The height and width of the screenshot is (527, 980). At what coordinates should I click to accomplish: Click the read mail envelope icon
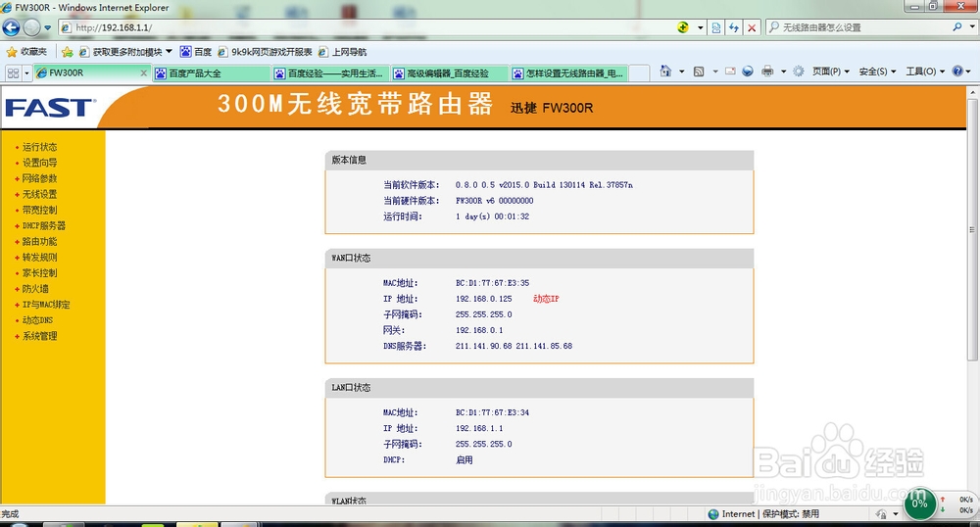click(730, 72)
